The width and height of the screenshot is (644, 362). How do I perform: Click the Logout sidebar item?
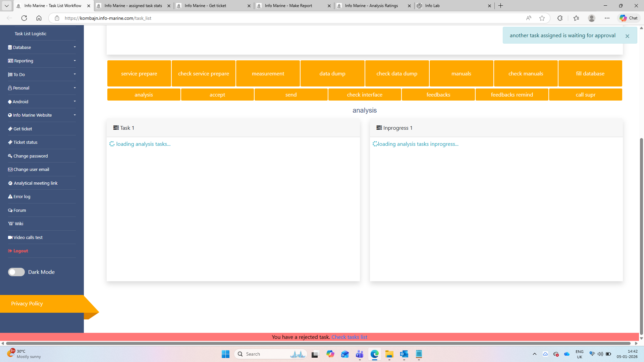pyautogui.click(x=20, y=251)
